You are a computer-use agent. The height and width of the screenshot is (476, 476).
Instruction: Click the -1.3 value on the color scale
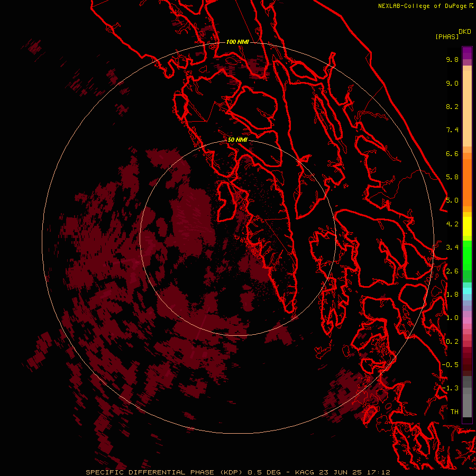pyautogui.click(x=450, y=388)
